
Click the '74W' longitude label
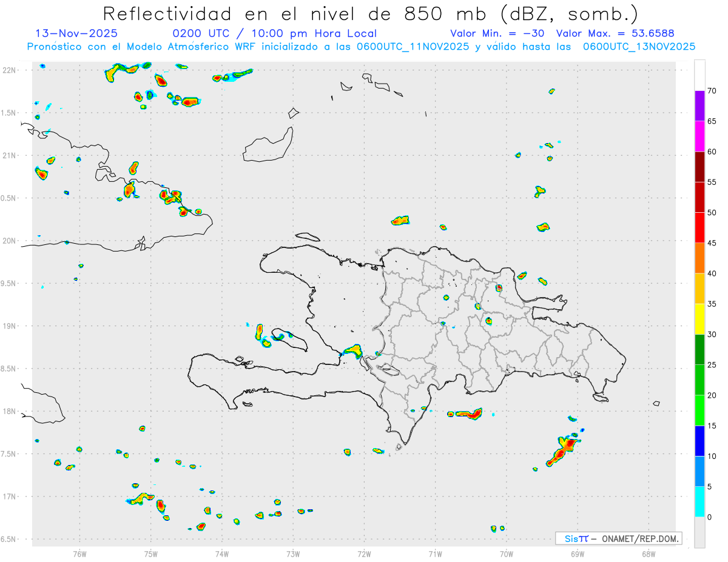point(222,554)
